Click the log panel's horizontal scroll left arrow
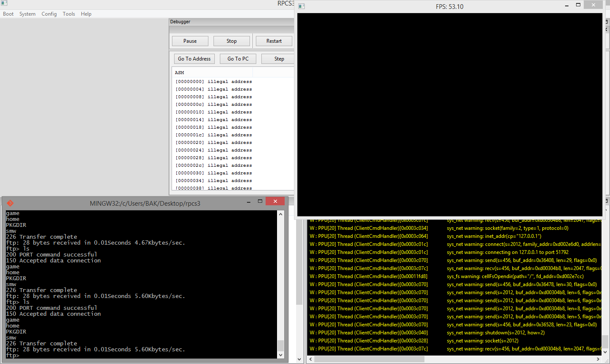Viewport: 610px width, 364px height. tap(311, 359)
